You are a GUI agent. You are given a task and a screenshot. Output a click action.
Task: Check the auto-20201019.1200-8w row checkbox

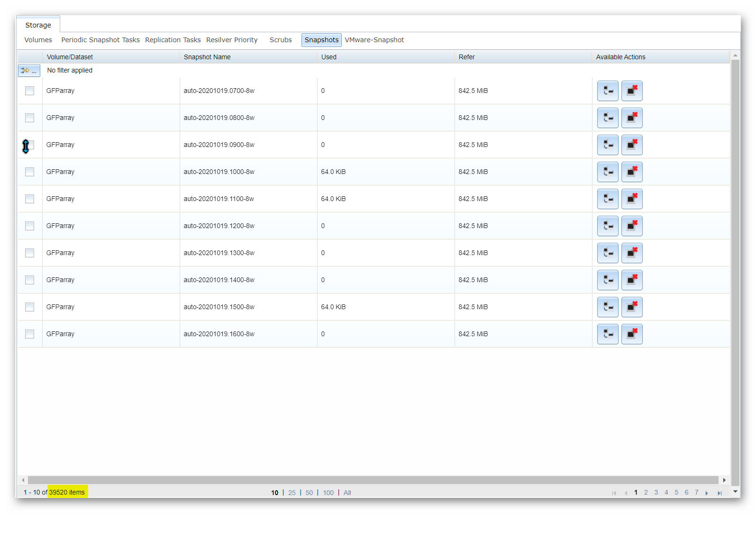[29, 226]
